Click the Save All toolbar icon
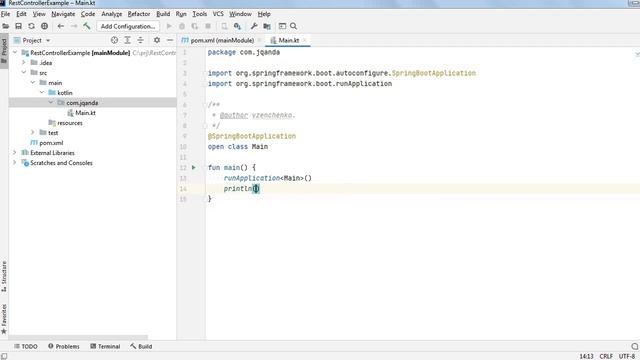This screenshot has width=640, height=360. (x=18, y=26)
